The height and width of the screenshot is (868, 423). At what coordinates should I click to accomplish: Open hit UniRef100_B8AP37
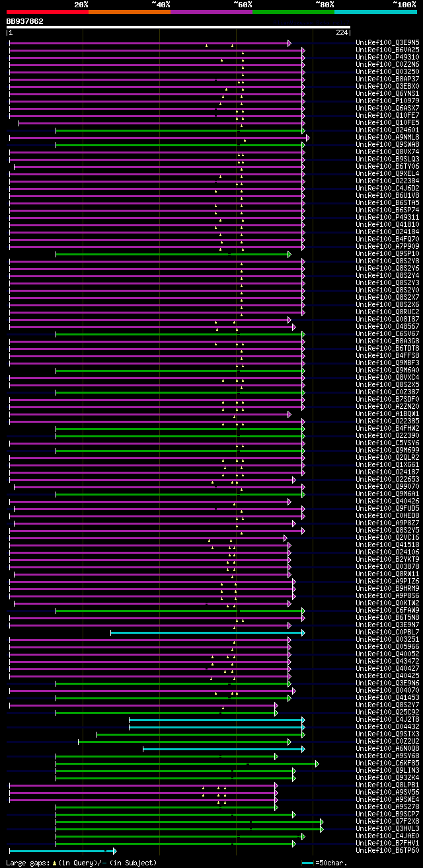[387, 79]
